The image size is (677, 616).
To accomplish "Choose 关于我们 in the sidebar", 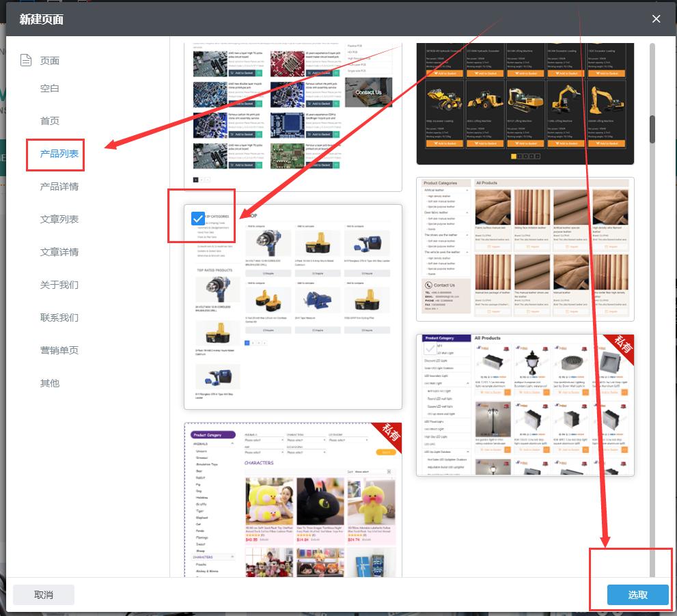I will (59, 285).
